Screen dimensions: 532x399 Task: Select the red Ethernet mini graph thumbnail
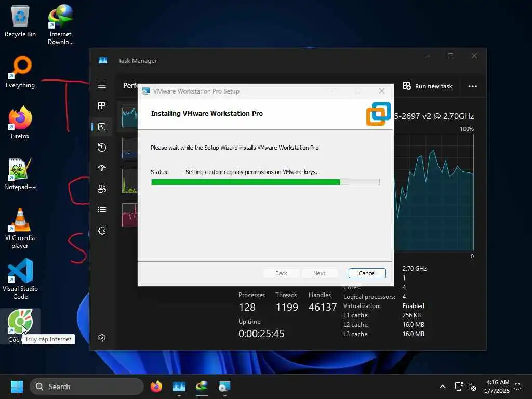click(x=129, y=215)
